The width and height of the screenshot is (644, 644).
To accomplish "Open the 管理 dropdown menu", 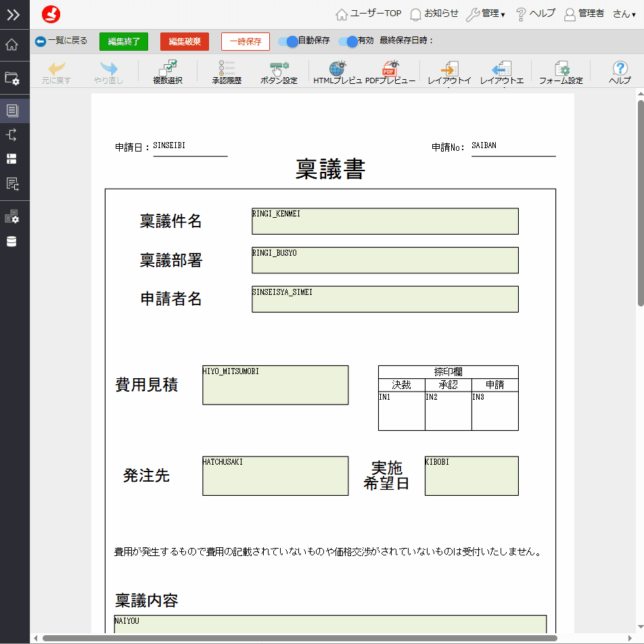I will (x=486, y=14).
